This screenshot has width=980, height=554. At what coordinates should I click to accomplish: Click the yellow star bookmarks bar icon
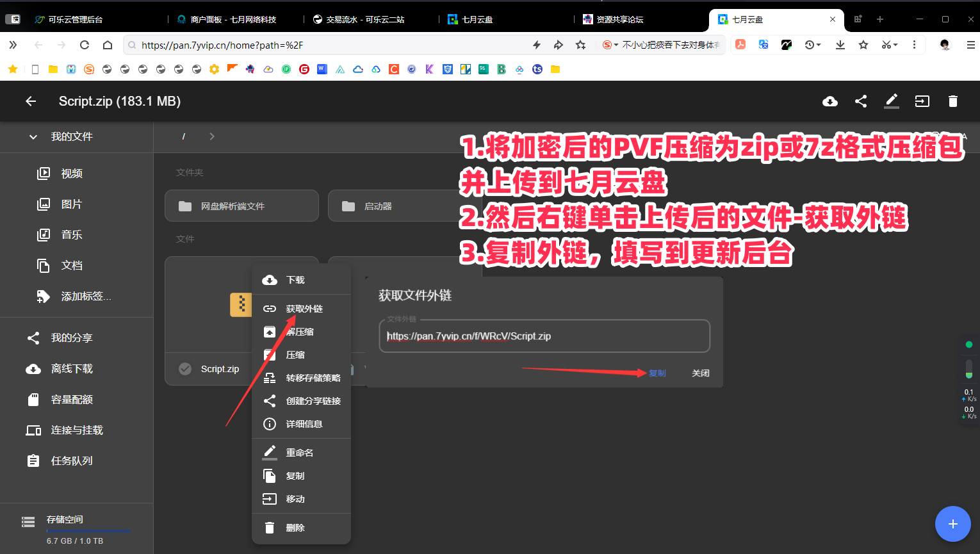click(13, 69)
